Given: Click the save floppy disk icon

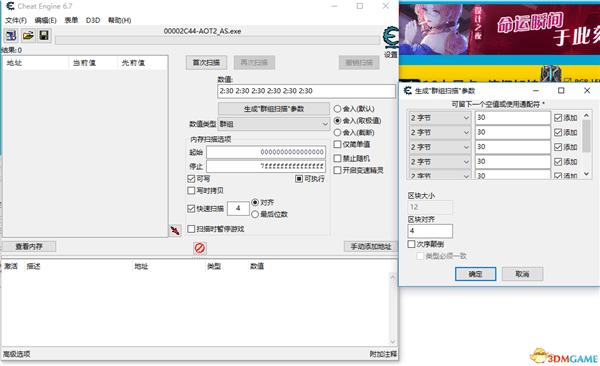Looking at the screenshot, I should coord(44,36).
